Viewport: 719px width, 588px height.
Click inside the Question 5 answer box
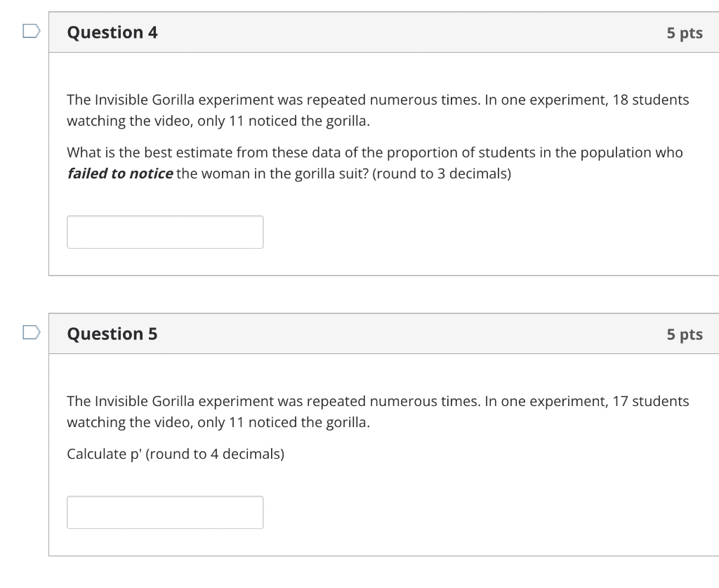click(164, 511)
